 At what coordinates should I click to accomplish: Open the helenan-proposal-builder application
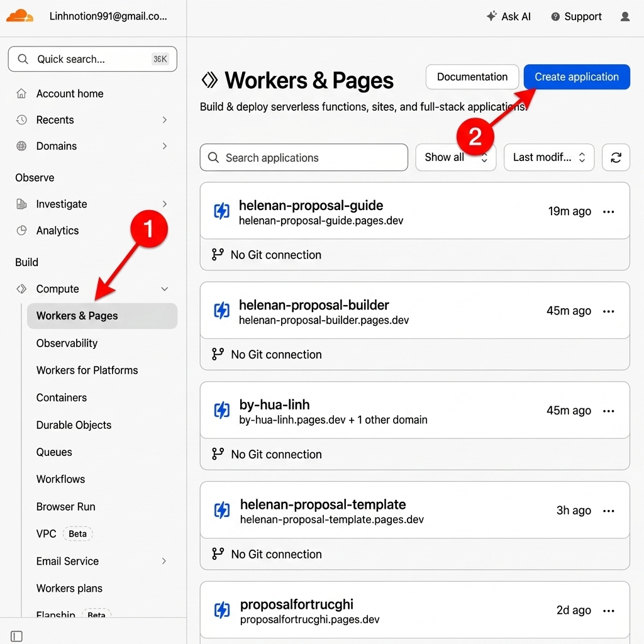pyautogui.click(x=314, y=305)
